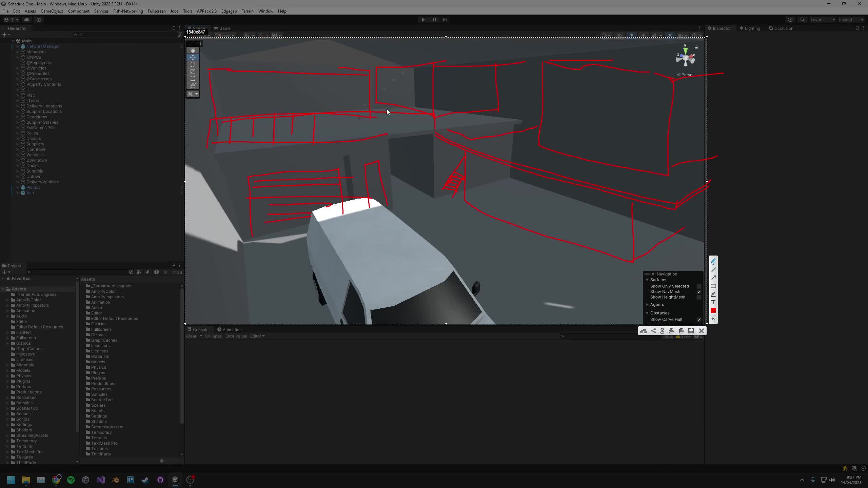The height and width of the screenshot is (488, 868).
Task: Expand the Managers object in Hierarchy
Action: click(x=18, y=52)
